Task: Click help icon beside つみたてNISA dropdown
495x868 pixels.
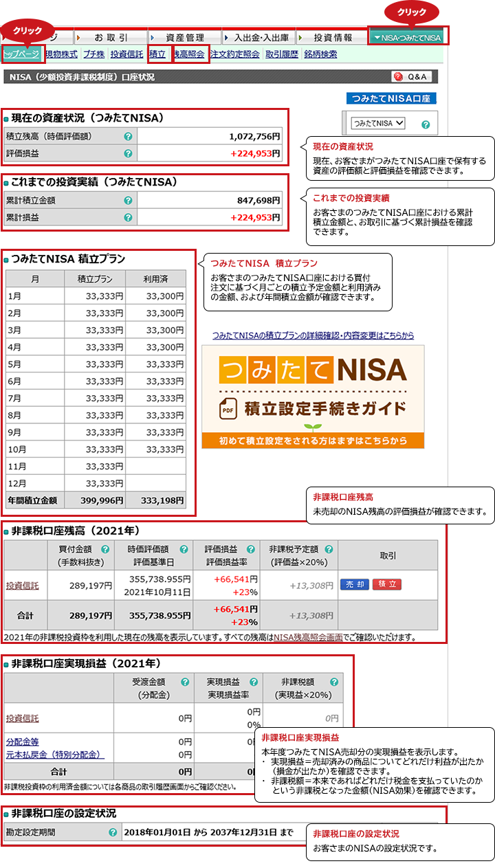Action: [426, 124]
